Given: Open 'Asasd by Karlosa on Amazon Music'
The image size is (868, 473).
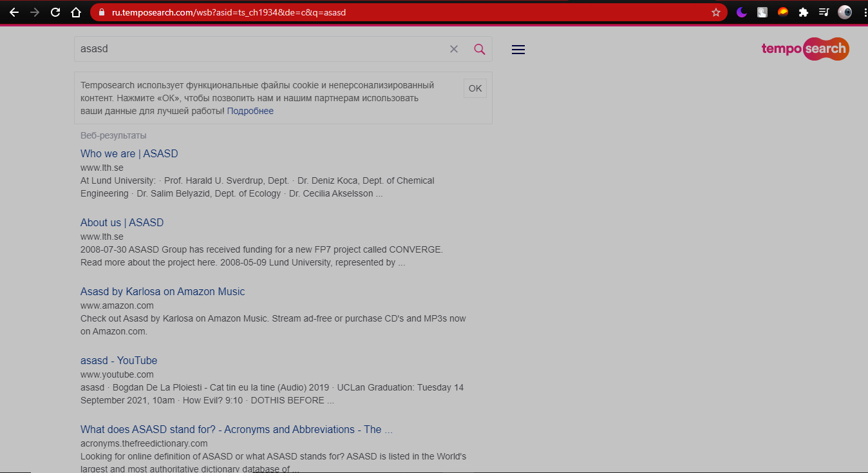Looking at the screenshot, I should (x=163, y=291).
